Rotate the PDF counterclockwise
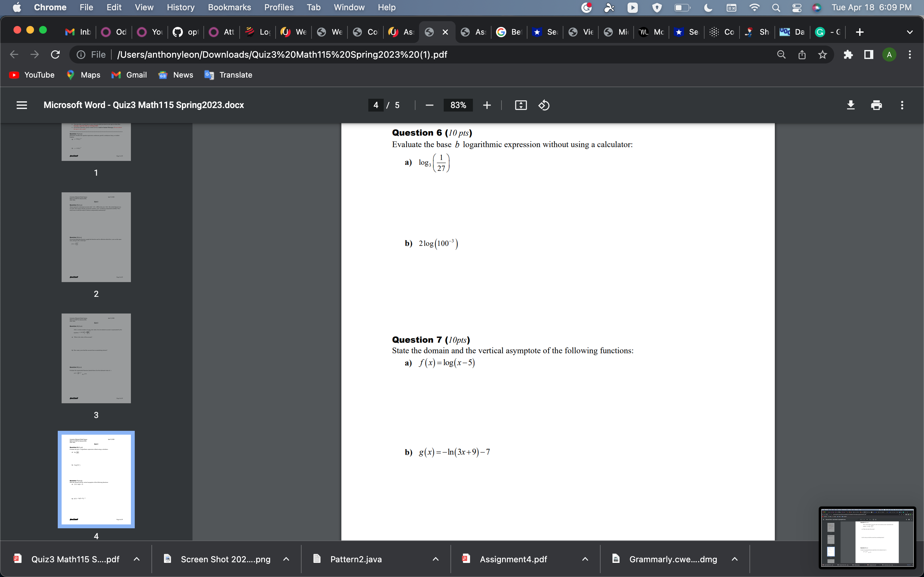The width and height of the screenshot is (924, 577). click(544, 105)
